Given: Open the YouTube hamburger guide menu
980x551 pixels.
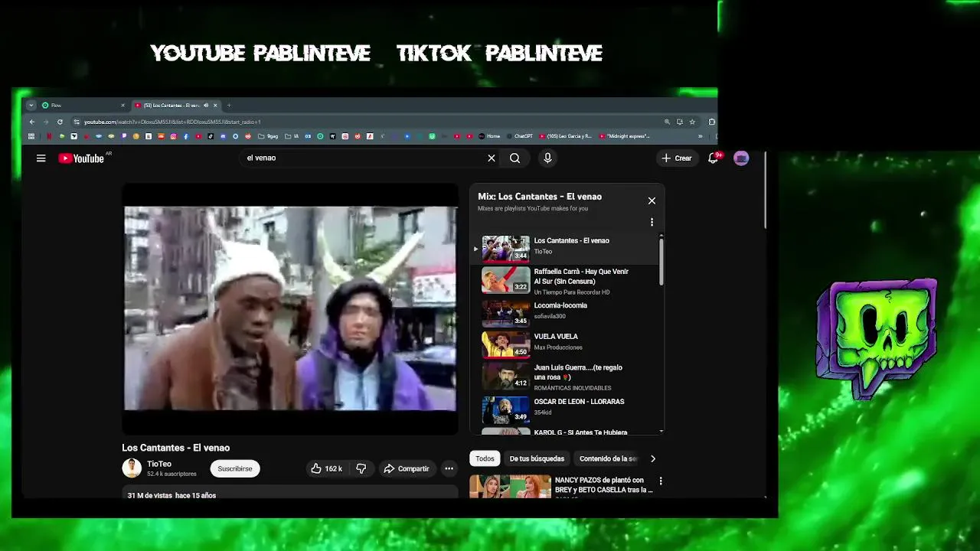Looking at the screenshot, I should [41, 158].
